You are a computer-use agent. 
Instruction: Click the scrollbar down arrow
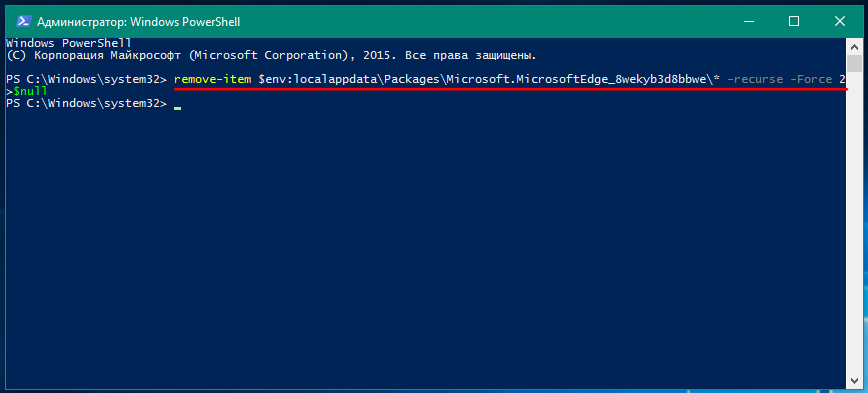(854, 380)
